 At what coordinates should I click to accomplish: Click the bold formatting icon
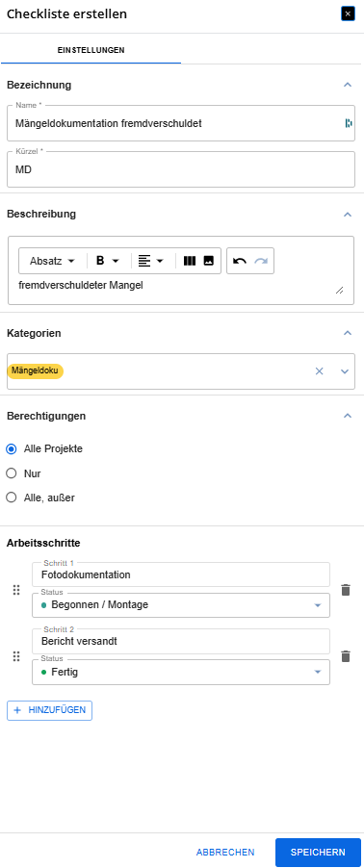point(100,261)
